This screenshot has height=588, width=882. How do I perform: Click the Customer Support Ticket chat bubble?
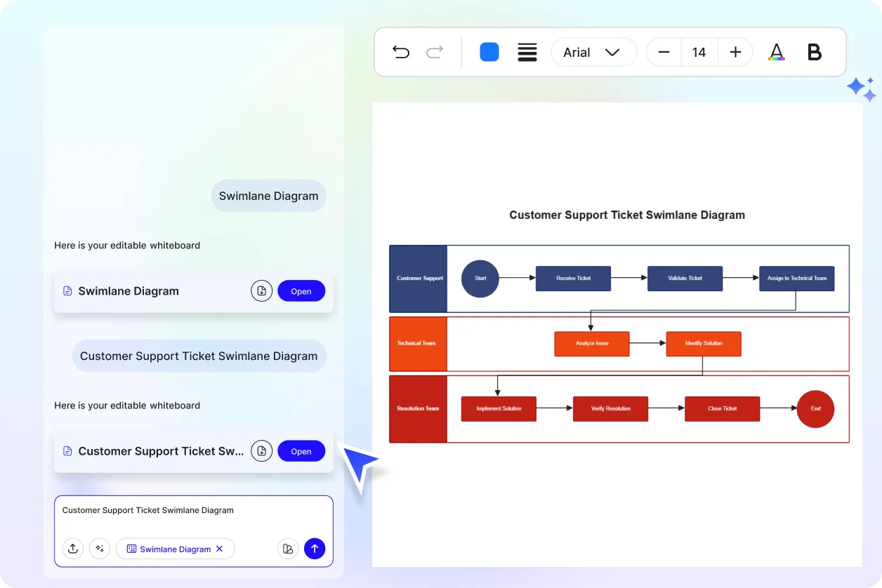point(199,356)
